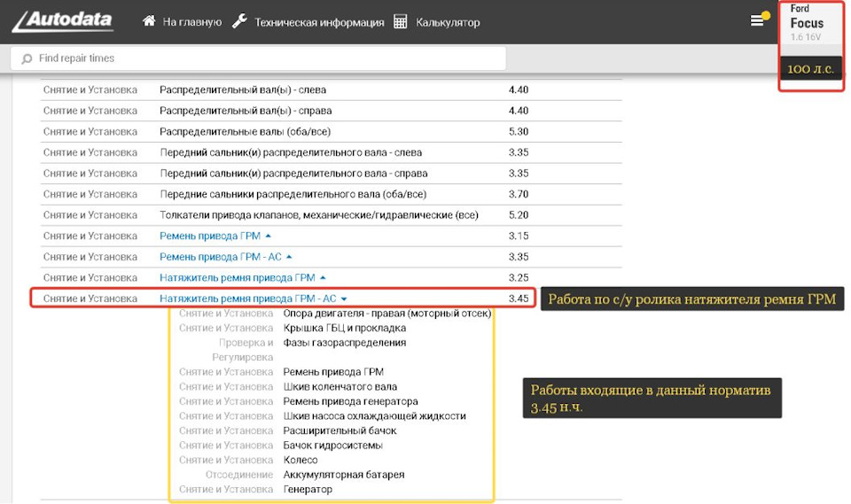Open Калькулятор menu item
Viewport: 851px width, 504px height.
coord(448,22)
